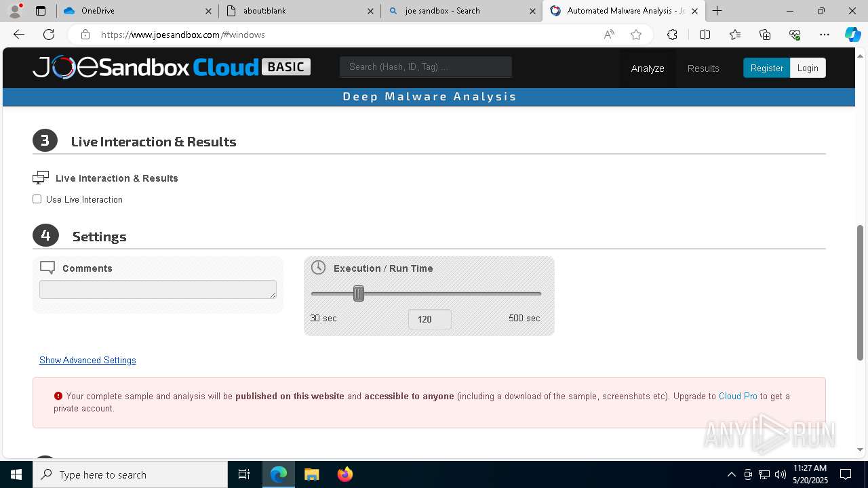Screen dimensions: 868x488
Task: Open the Results menu item
Action: click(x=703, y=68)
